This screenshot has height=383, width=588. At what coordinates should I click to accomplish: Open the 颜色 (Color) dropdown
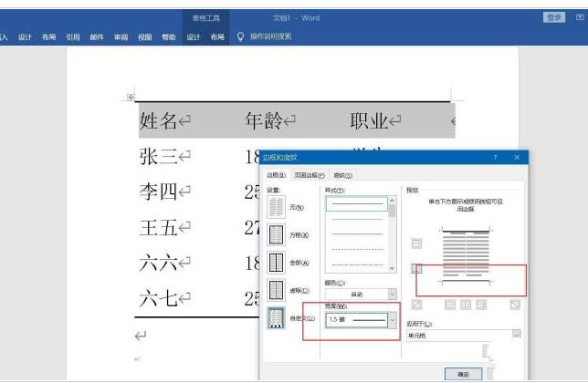393,294
